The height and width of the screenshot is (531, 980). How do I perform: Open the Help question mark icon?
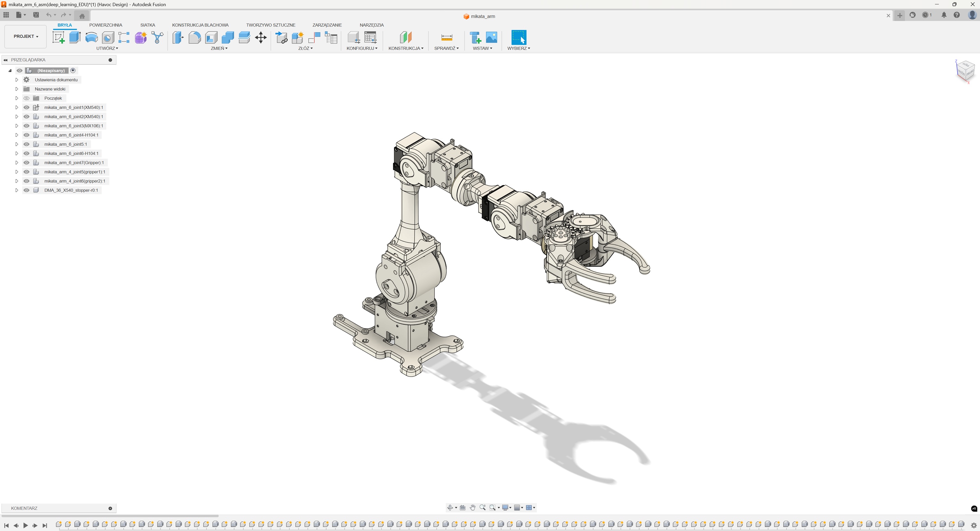957,15
